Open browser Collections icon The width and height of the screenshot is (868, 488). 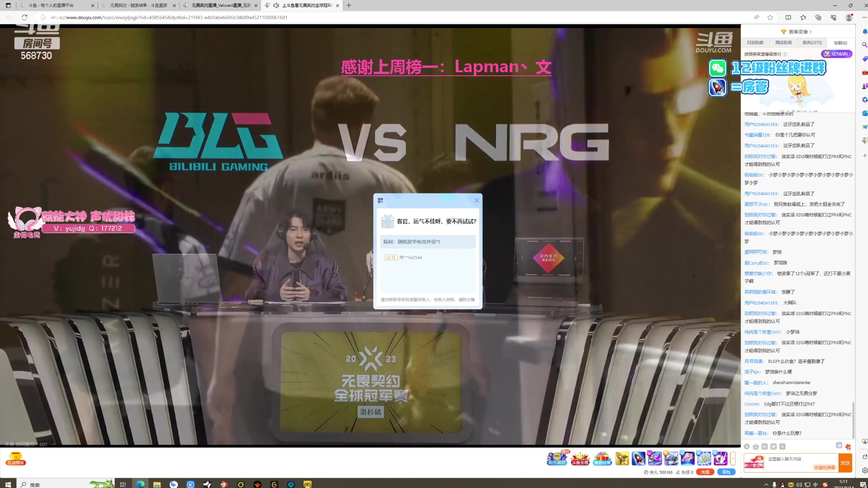tap(818, 17)
